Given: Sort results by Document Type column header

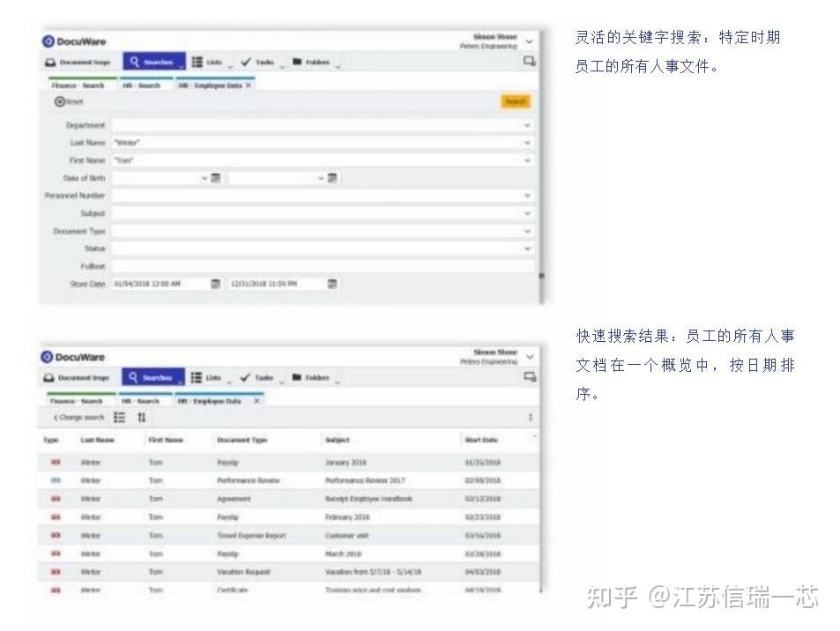Looking at the screenshot, I should [x=242, y=441].
